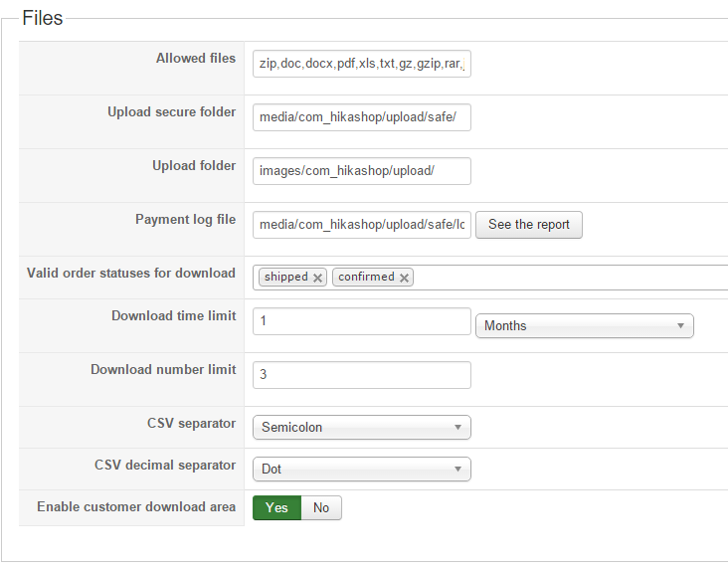This screenshot has height=570, width=728.
Task: Select the shipped status tag
Action: point(285,278)
